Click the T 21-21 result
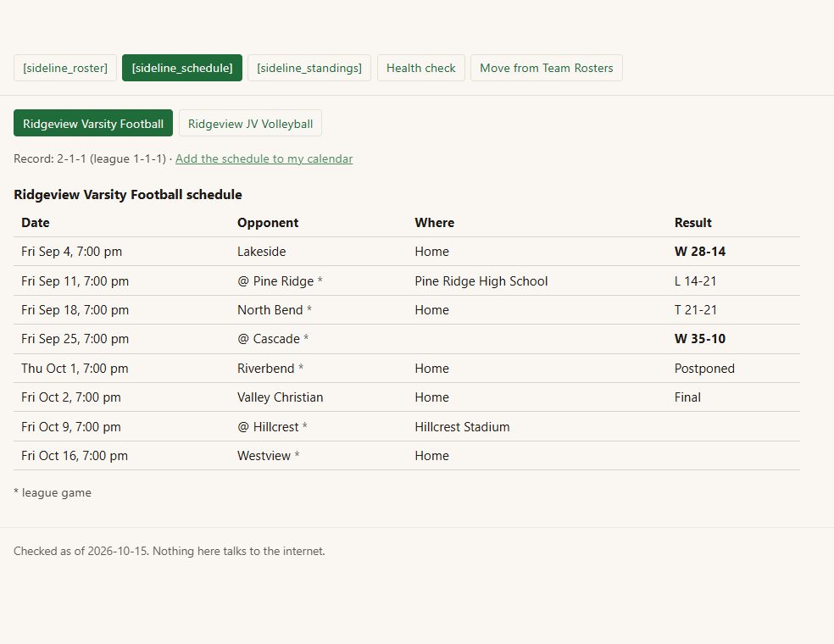This screenshot has width=834, height=644. (695, 310)
